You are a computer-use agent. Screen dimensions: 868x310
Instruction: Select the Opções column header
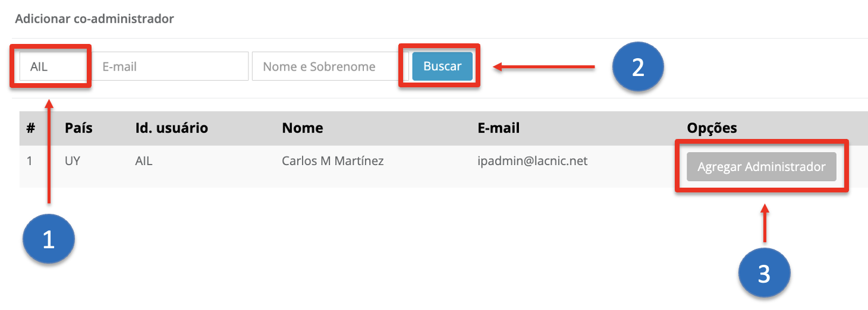[x=712, y=128]
